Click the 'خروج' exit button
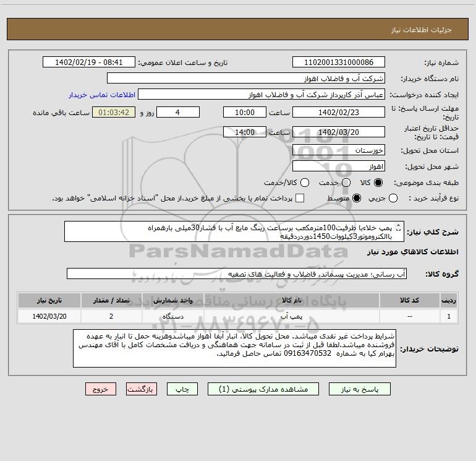 [x=101, y=389]
